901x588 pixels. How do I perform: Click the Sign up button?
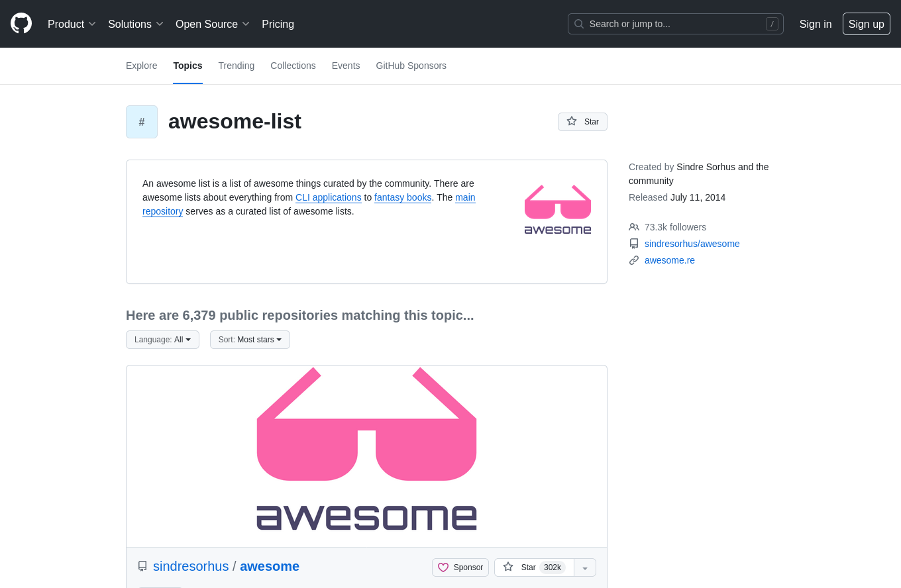click(x=867, y=24)
